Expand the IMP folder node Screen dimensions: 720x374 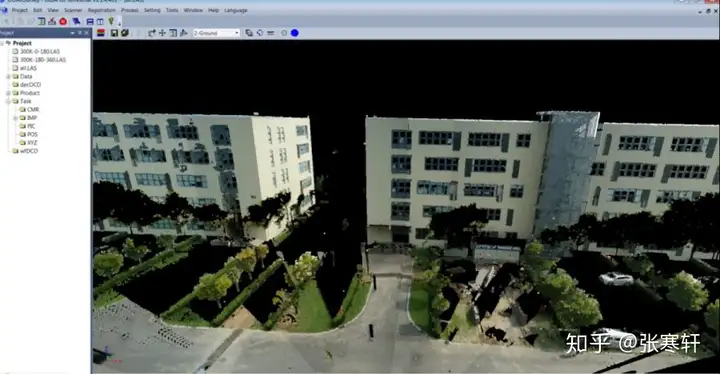point(15,118)
